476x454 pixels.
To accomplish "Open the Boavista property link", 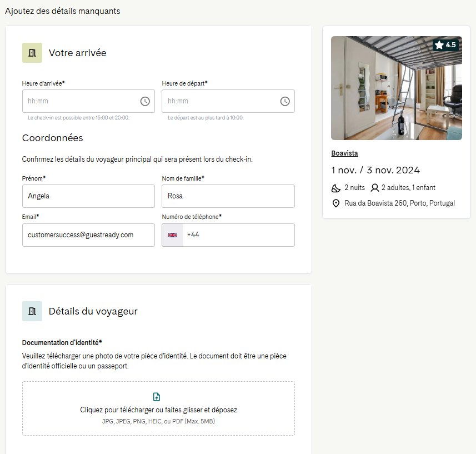I will point(344,153).
